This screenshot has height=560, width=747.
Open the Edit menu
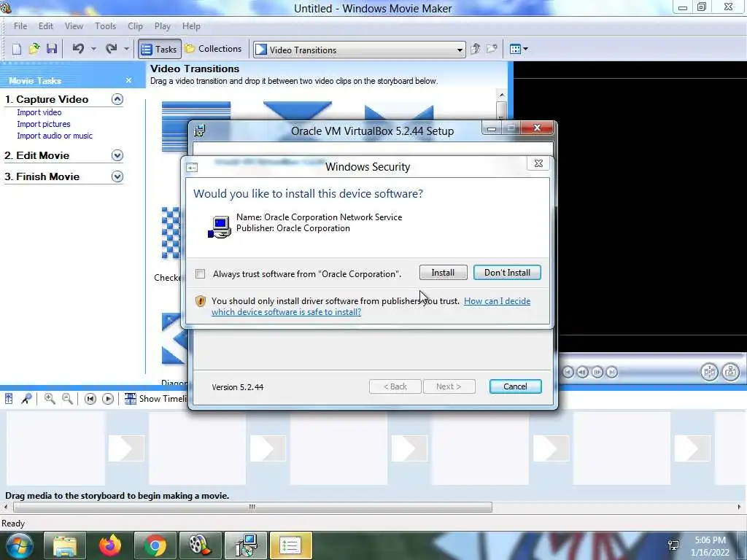pos(46,26)
